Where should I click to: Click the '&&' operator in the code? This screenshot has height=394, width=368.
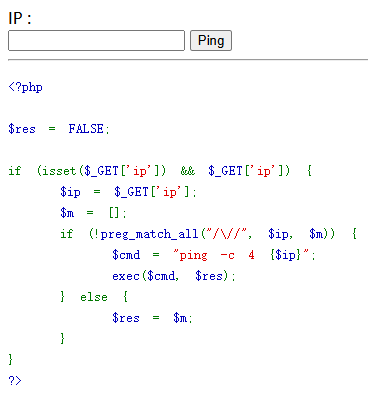click(x=188, y=171)
